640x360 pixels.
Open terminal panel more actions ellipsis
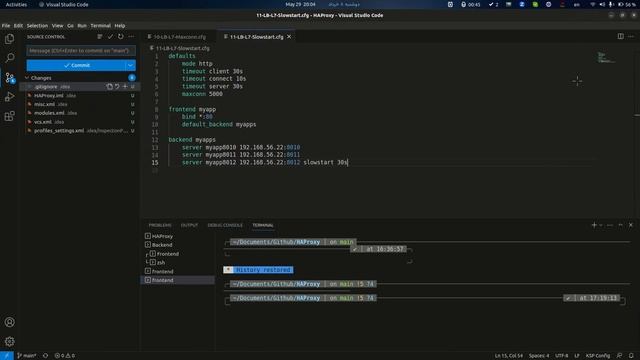(610, 225)
